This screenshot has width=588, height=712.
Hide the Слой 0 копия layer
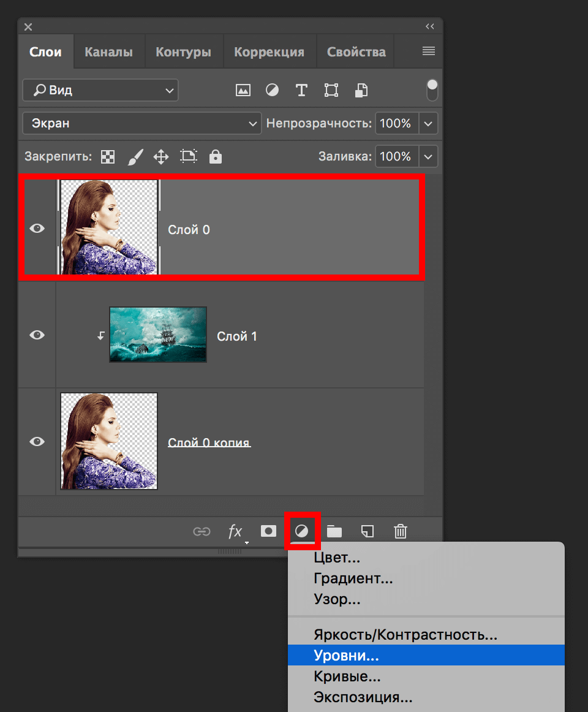(x=37, y=442)
